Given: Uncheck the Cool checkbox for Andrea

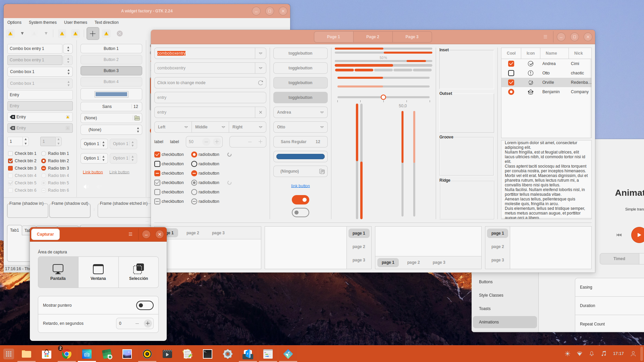Looking at the screenshot, I should (x=511, y=64).
